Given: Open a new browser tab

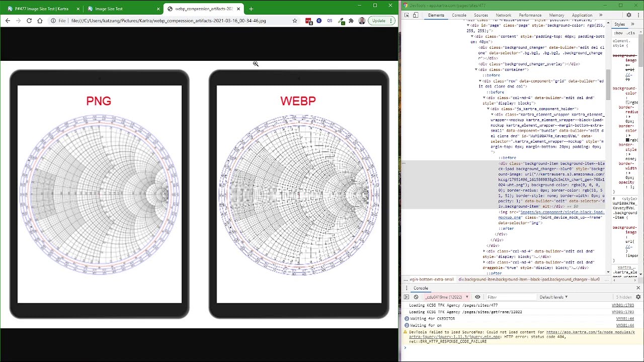Looking at the screenshot, I should point(251,9).
